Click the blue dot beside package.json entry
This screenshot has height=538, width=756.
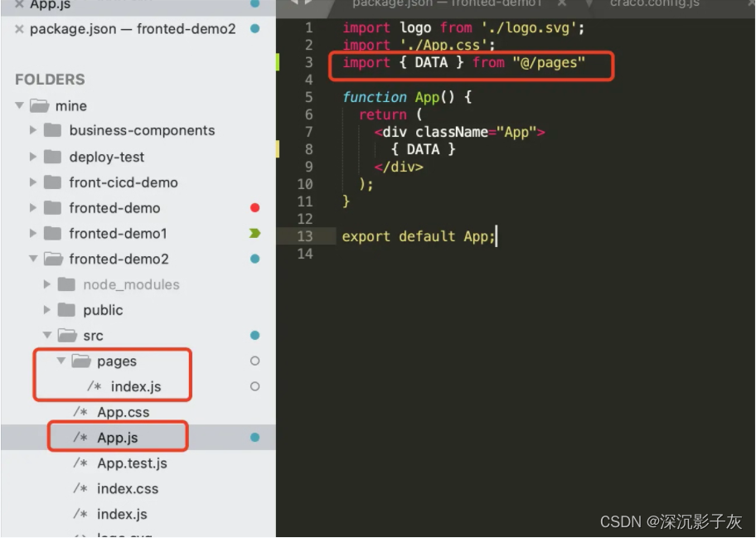click(255, 29)
